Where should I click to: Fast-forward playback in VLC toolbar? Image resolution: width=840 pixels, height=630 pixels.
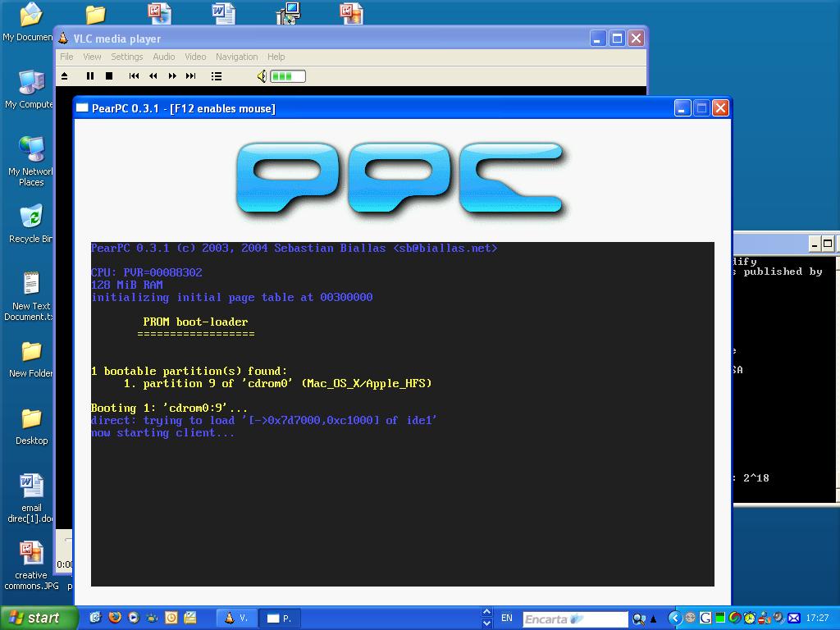coord(172,76)
